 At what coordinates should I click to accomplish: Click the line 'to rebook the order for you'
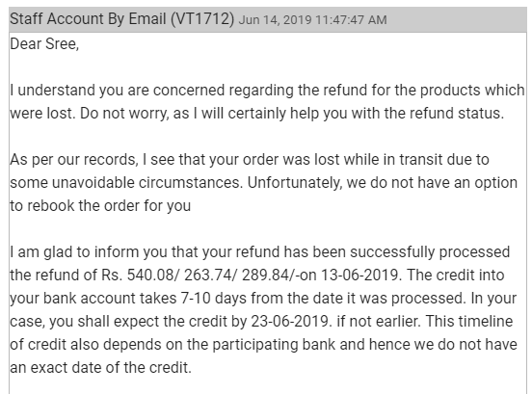click(100, 206)
